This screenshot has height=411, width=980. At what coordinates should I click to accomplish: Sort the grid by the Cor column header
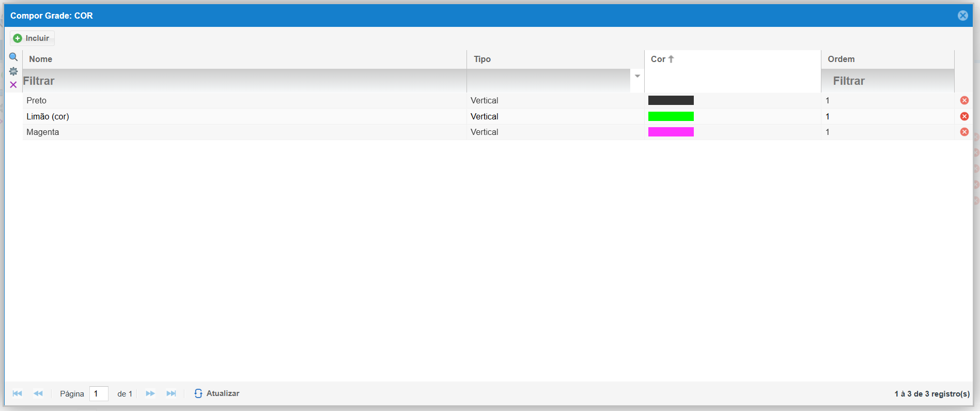pos(659,59)
